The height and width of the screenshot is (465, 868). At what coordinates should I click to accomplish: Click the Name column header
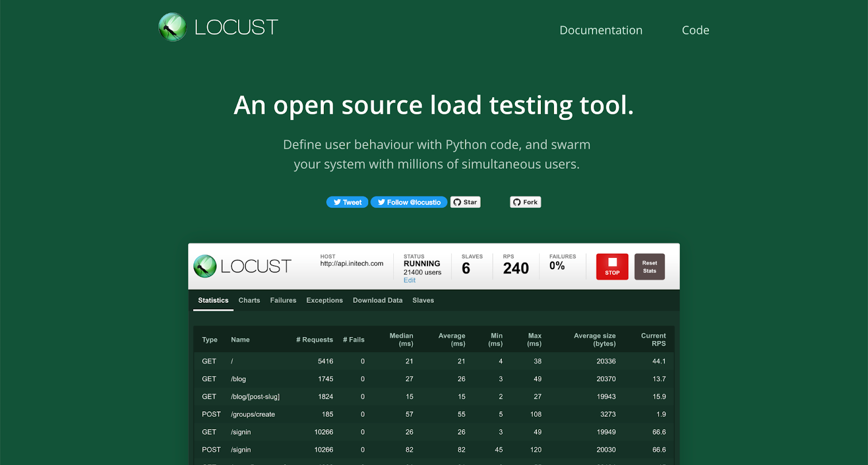coord(240,340)
